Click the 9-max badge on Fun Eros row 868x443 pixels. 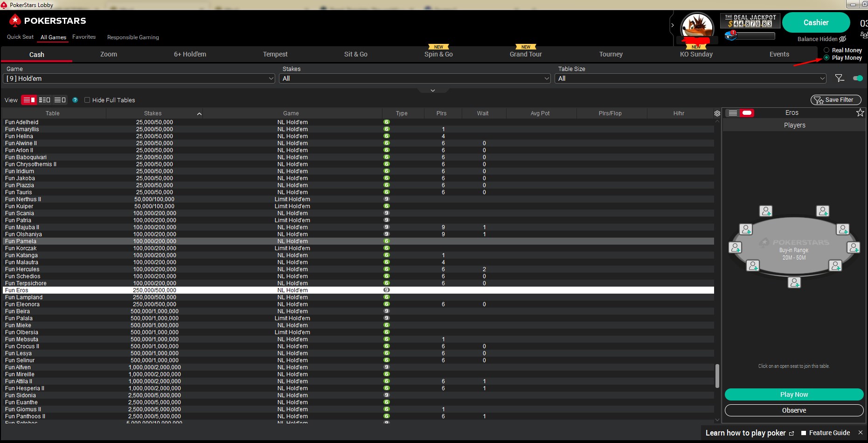[387, 290]
